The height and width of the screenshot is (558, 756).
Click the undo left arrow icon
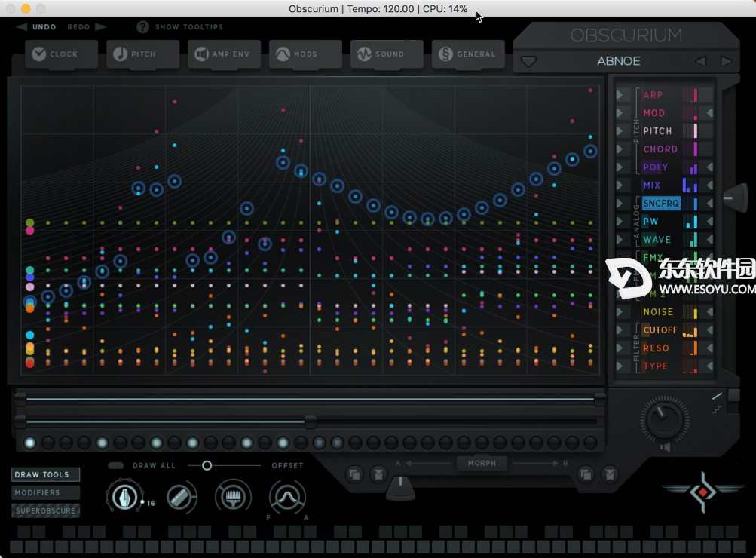point(22,27)
